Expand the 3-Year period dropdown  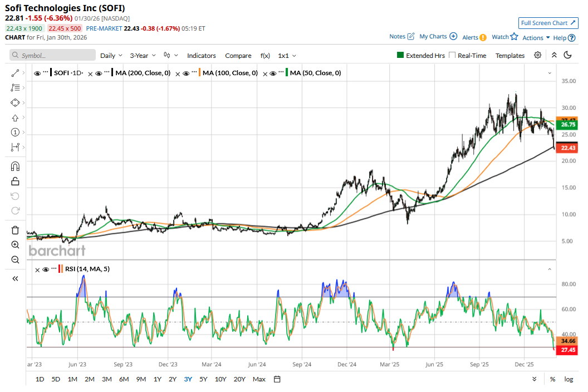point(143,56)
